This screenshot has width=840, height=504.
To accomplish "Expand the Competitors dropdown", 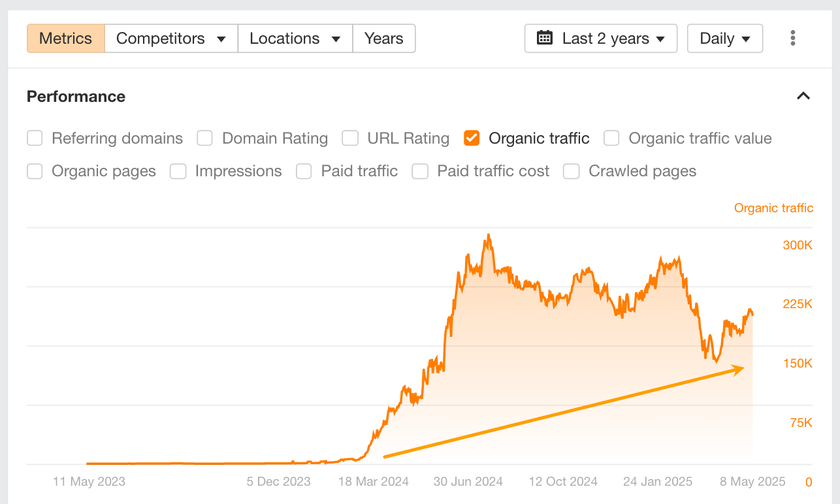I will [171, 39].
